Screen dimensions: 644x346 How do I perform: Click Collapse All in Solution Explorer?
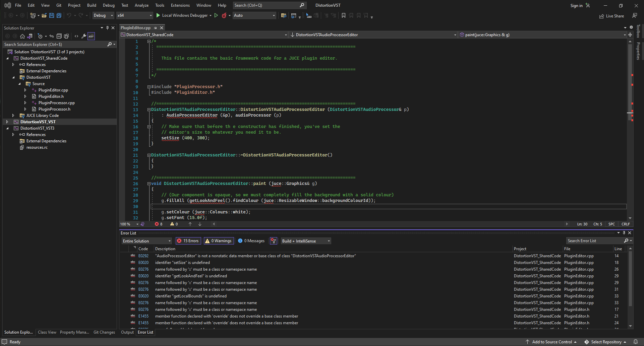click(59, 36)
